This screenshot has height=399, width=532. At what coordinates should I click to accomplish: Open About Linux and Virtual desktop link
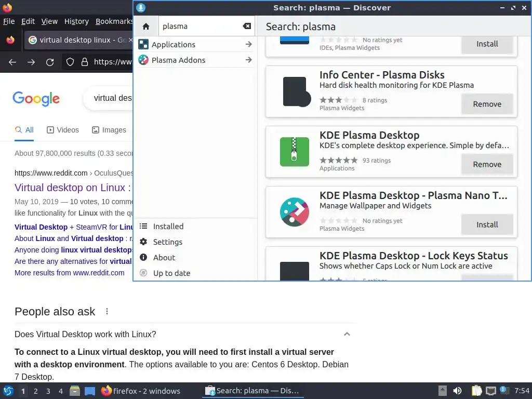pyautogui.click(x=74, y=238)
